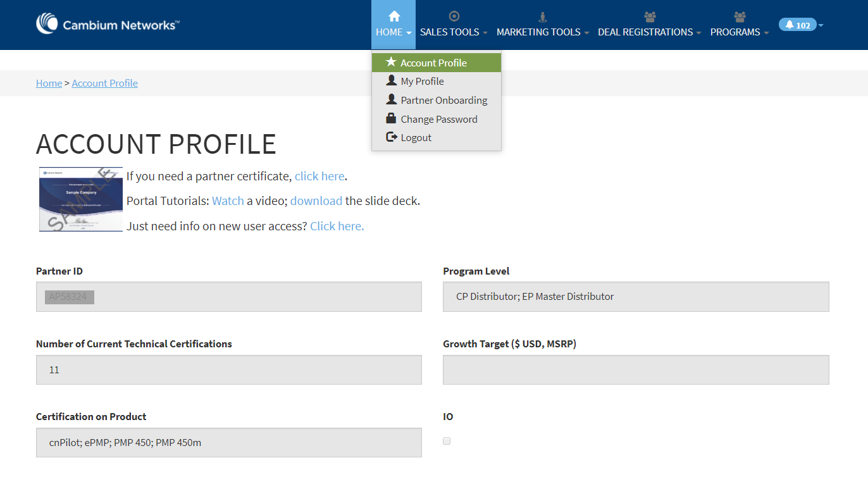Click 'download' slide deck link
Image resolution: width=868 pixels, height=496 pixels.
click(316, 201)
